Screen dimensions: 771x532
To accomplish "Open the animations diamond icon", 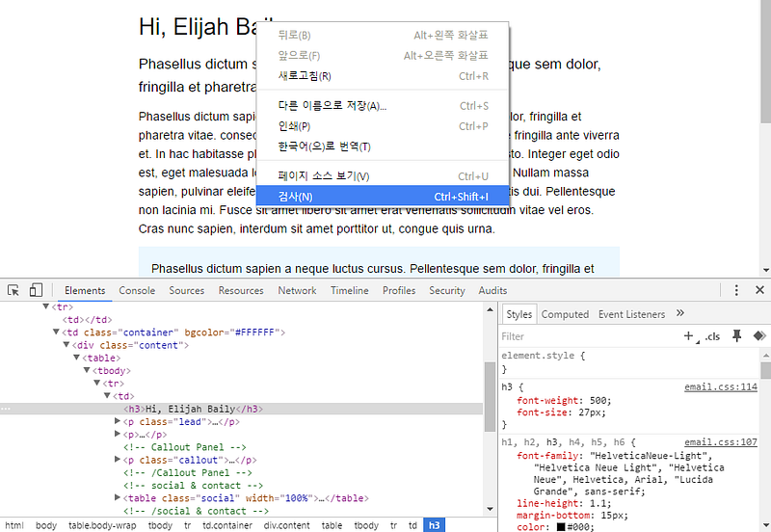I will click(x=759, y=335).
